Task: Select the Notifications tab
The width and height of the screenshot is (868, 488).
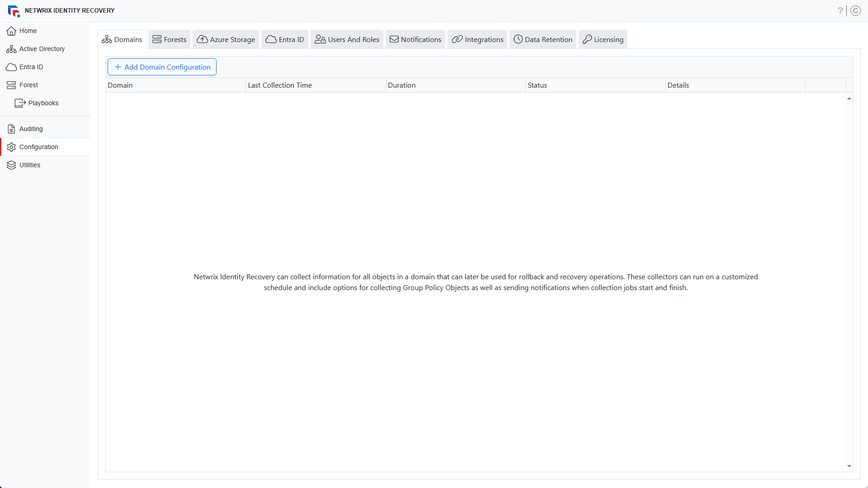Action: (415, 39)
